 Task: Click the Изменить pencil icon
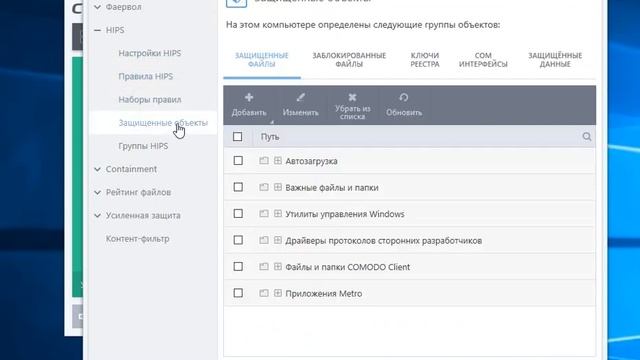(x=300, y=97)
